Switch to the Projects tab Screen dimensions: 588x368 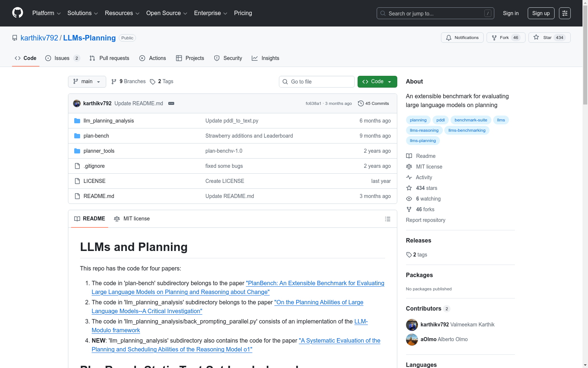[x=190, y=58]
